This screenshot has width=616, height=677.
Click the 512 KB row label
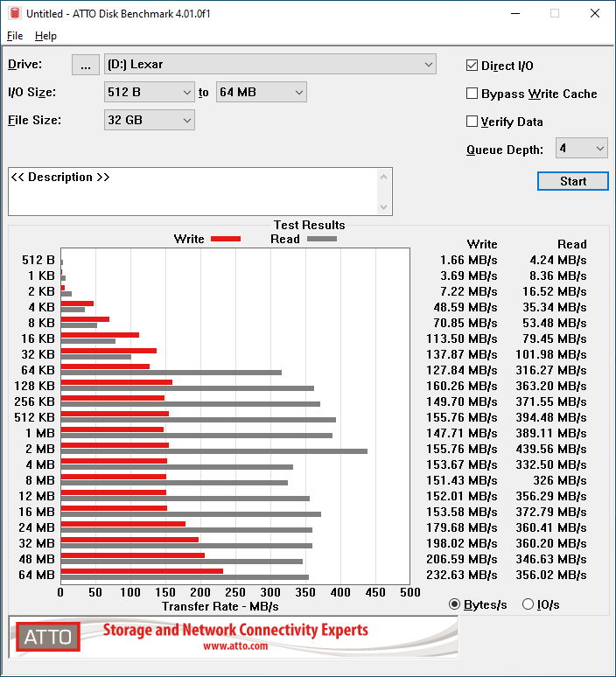34,417
